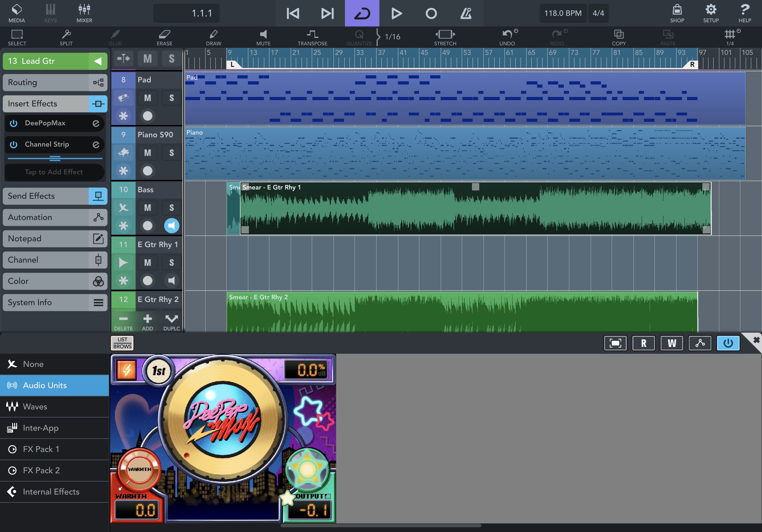This screenshot has height=532, width=762.
Task: Start recording with the record button
Action: point(431,13)
